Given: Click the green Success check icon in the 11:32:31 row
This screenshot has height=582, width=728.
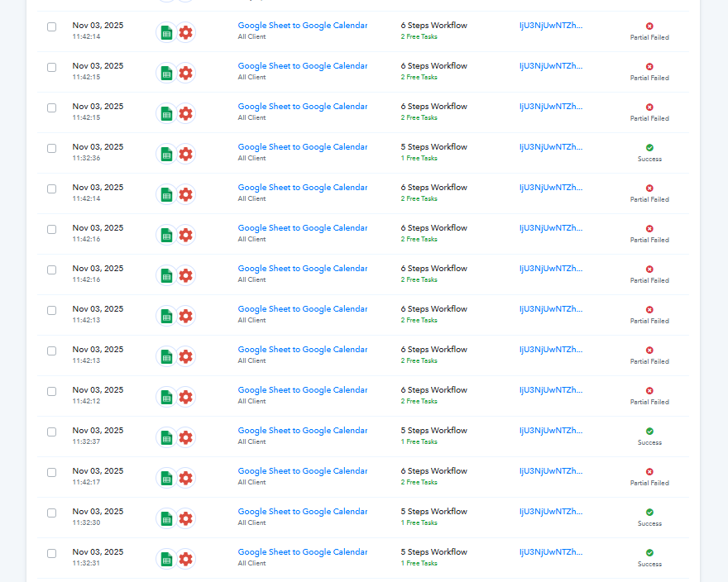Looking at the screenshot, I should 649,553.
